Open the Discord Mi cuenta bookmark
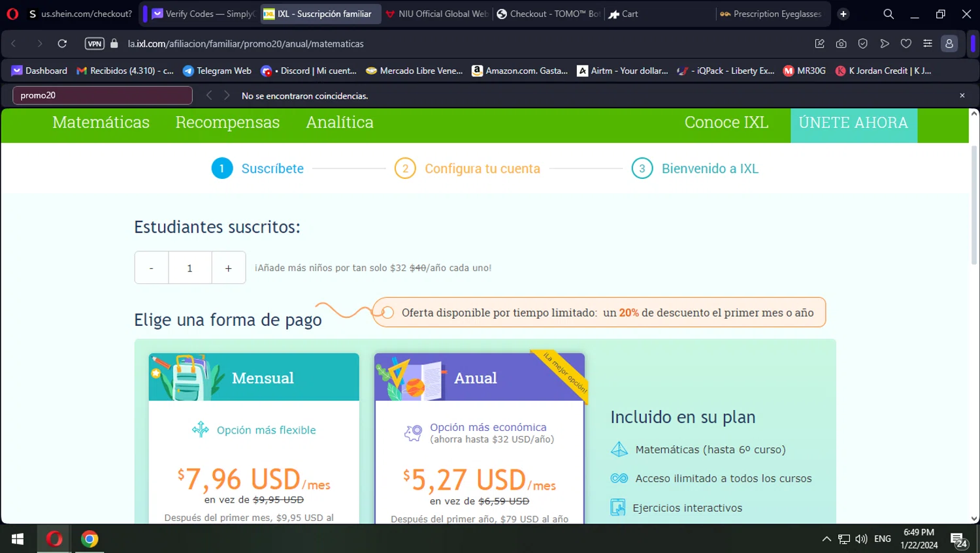Image resolution: width=980 pixels, height=553 pixels. (x=308, y=71)
